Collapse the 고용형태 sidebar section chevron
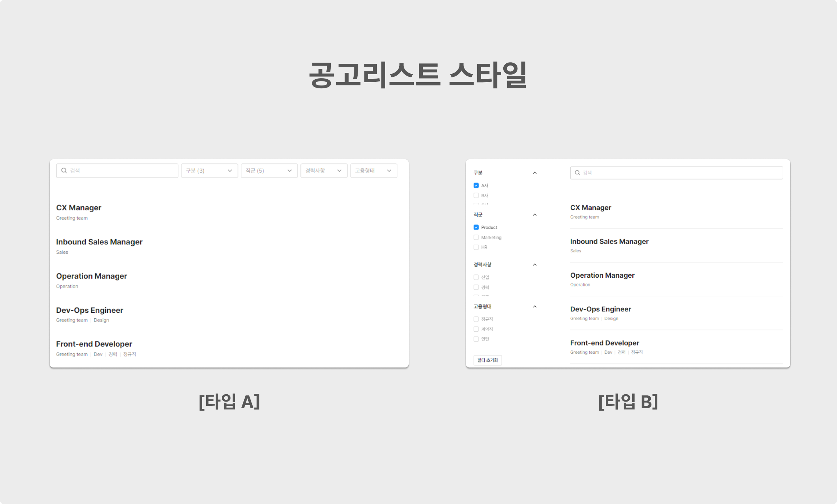The image size is (837, 504). point(535,306)
